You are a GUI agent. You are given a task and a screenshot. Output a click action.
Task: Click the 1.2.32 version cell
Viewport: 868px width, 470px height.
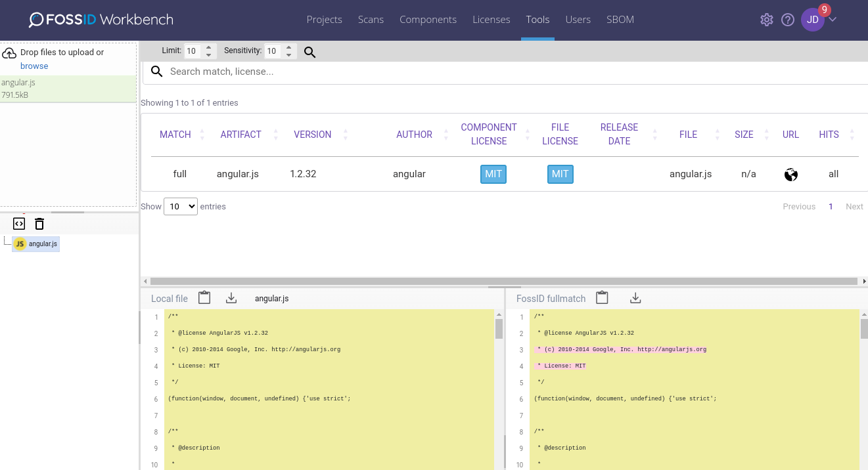click(303, 174)
